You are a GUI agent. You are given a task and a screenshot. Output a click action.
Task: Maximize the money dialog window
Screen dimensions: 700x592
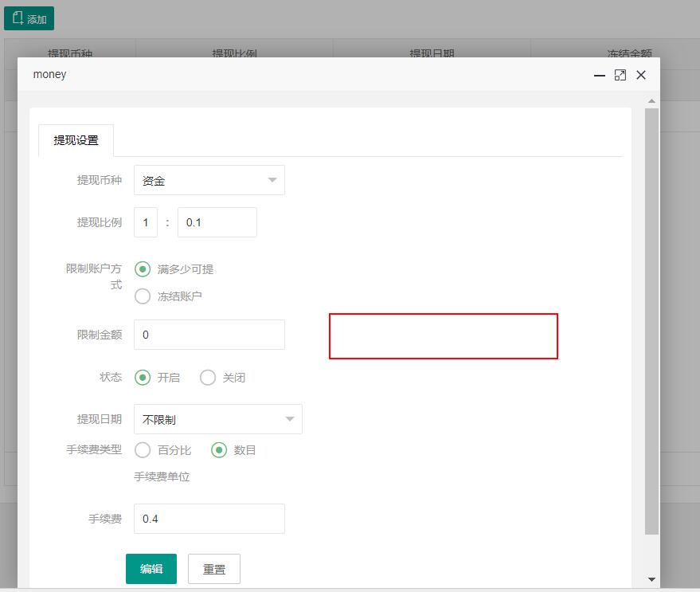[620, 75]
